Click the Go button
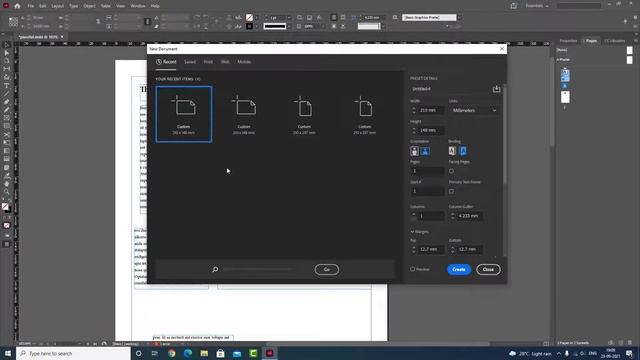 (327, 269)
